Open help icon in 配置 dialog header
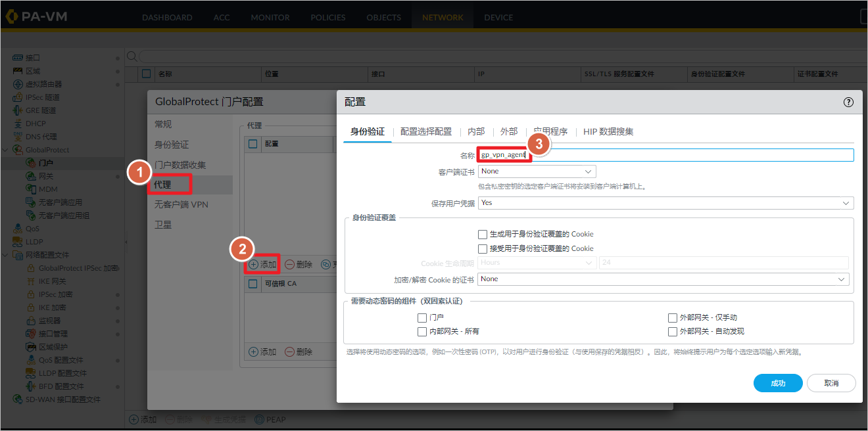Image resolution: width=868 pixels, height=431 pixels. pyautogui.click(x=848, y=102)
